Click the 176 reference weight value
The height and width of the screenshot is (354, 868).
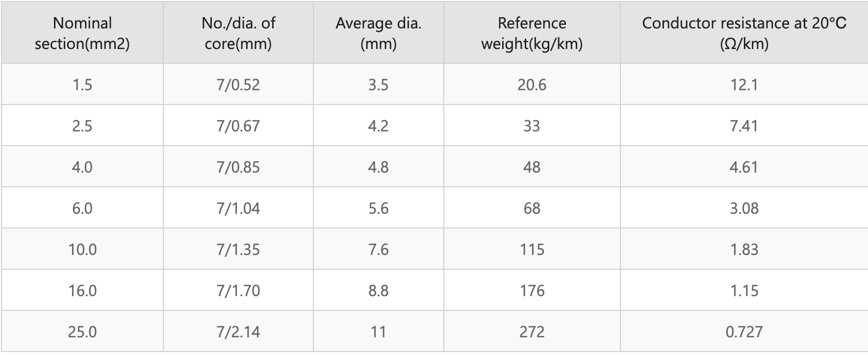pyautogui.click(x=532, y=291)
